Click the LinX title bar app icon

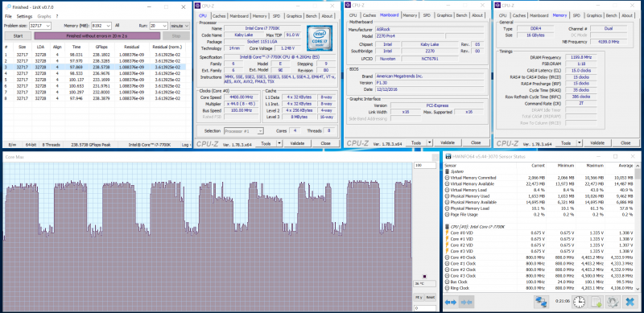(x=8, y=7)
